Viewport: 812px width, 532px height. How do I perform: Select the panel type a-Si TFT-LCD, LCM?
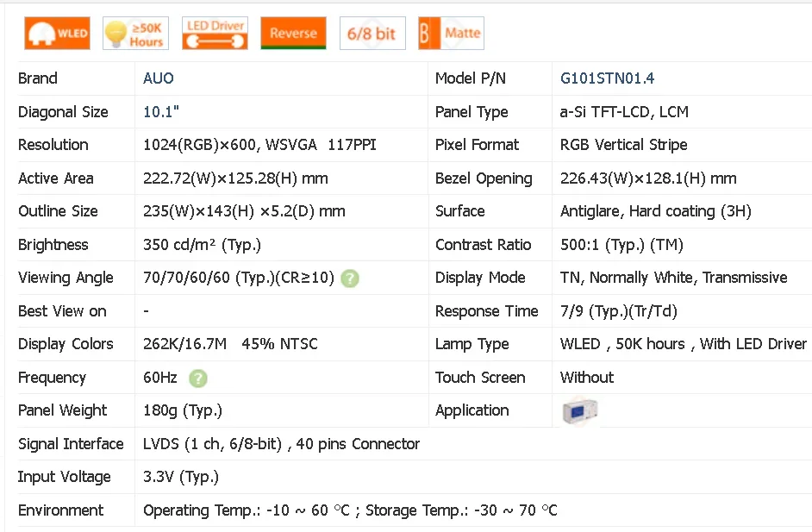pyautogui.click(x=624, y=112)
